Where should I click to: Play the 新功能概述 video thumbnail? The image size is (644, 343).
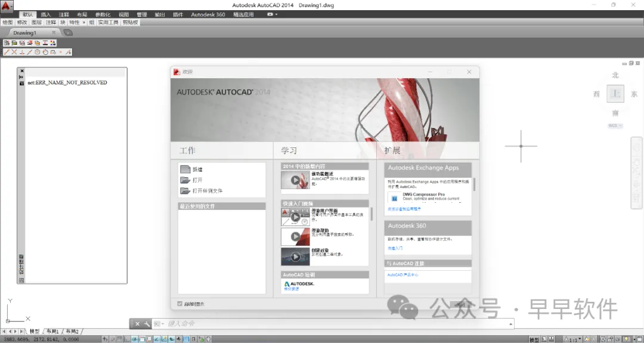tap(295, 180)
